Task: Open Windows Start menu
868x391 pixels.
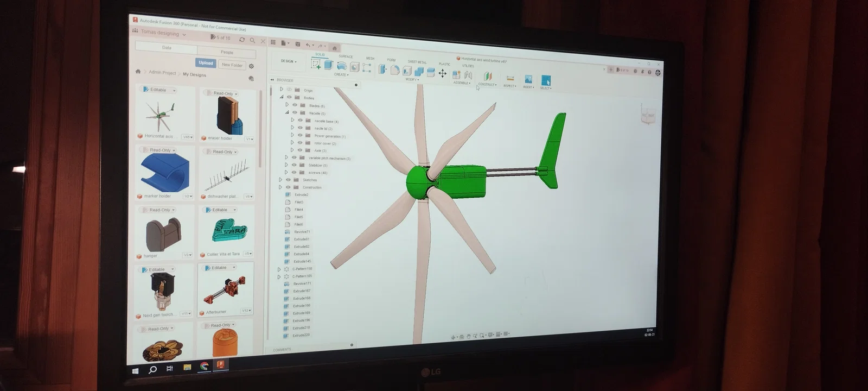Action: [136, 370]
